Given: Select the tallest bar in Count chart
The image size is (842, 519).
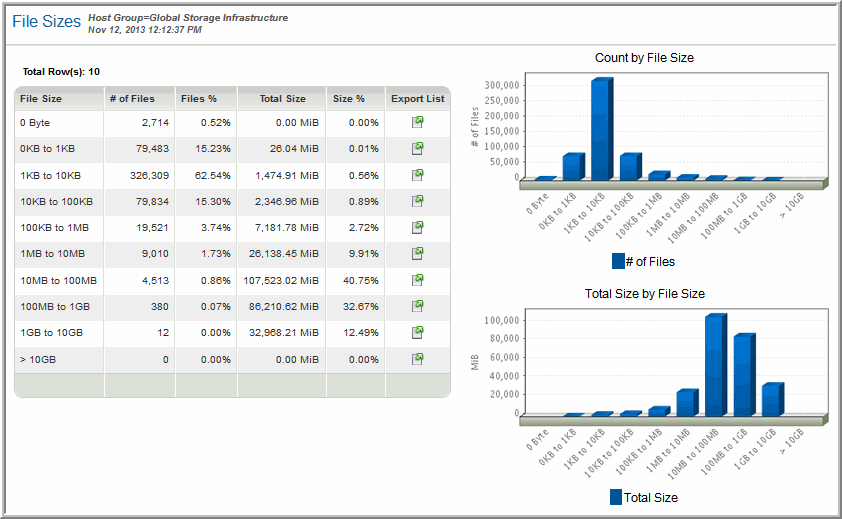Looking at the screenshot, I should (x=601, y=130).
